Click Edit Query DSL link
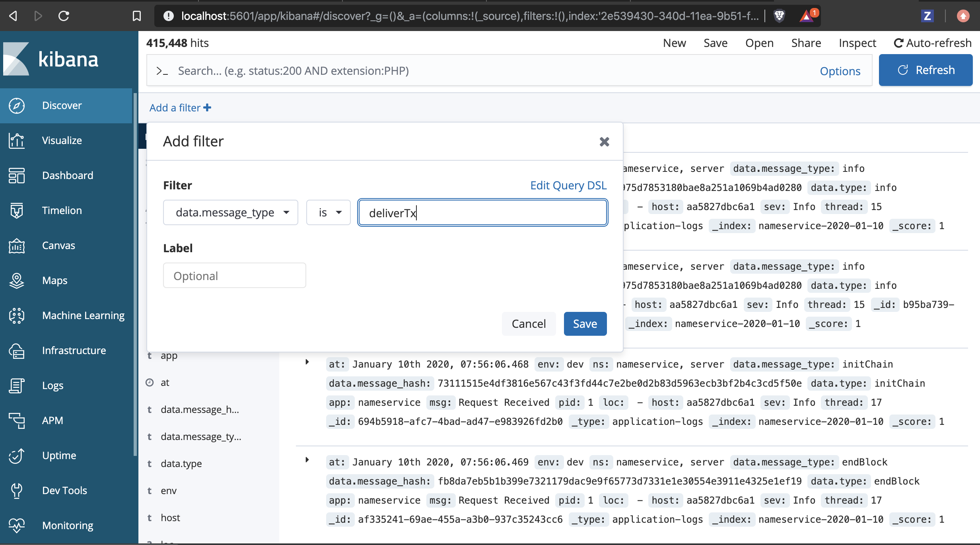The width and height of the screenshot is (980, 545). tap(568, 185)
